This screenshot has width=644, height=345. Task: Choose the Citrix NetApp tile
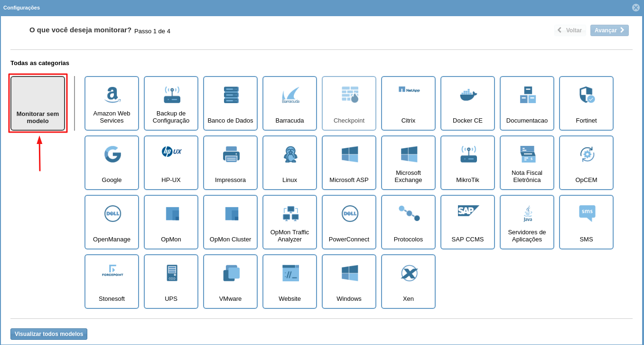(408, 103)
